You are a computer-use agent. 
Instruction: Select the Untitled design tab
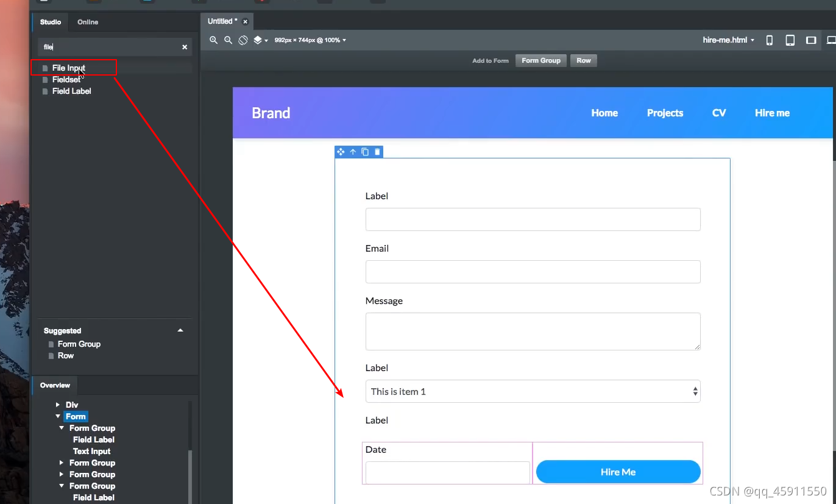[221, 21]
